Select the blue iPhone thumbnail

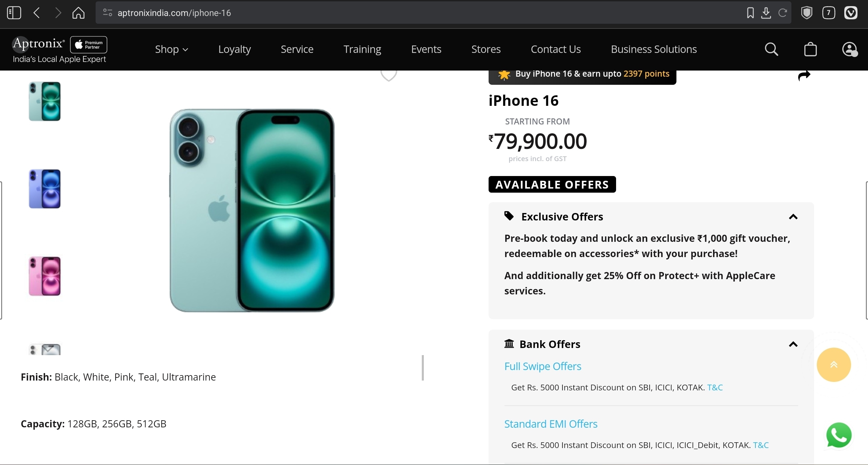[44, 189]
